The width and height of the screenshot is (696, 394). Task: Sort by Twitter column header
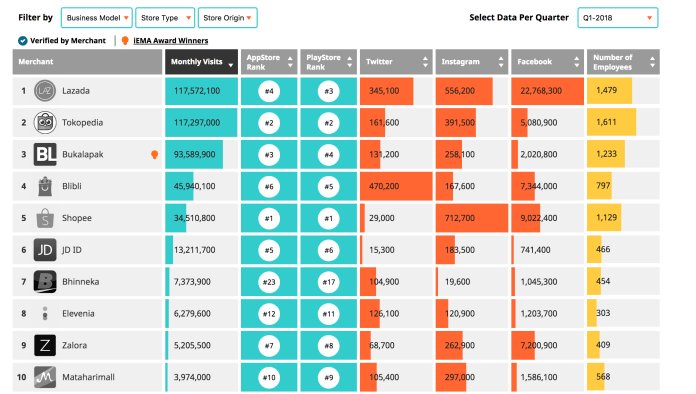click(396, 62)
